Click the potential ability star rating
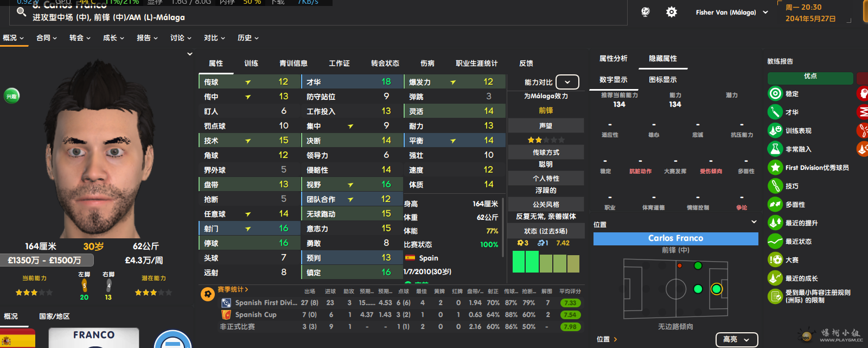 pos(154,292)
